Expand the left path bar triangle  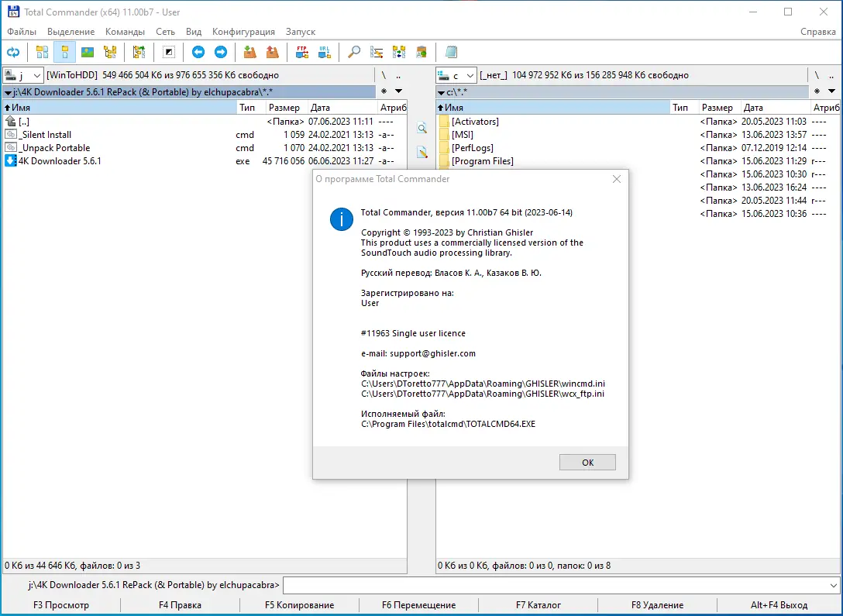[x=8, y=93]
